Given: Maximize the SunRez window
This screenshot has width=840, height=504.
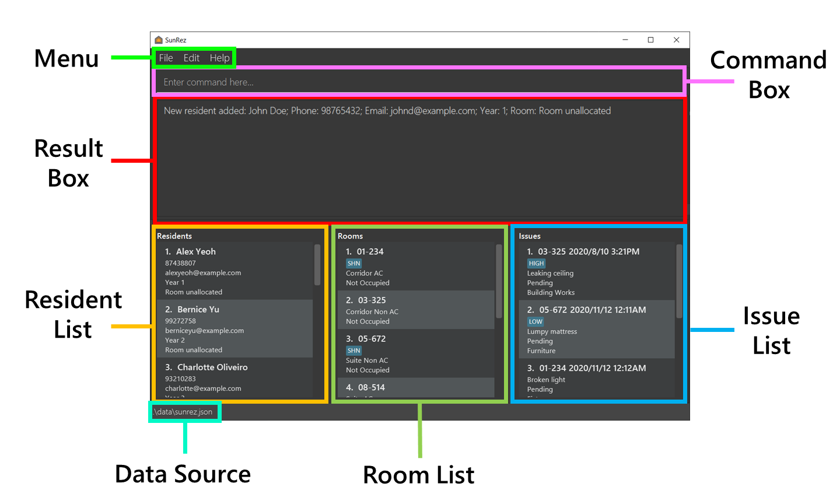Looking at the screenshot, I should click(x=651, y=40).
